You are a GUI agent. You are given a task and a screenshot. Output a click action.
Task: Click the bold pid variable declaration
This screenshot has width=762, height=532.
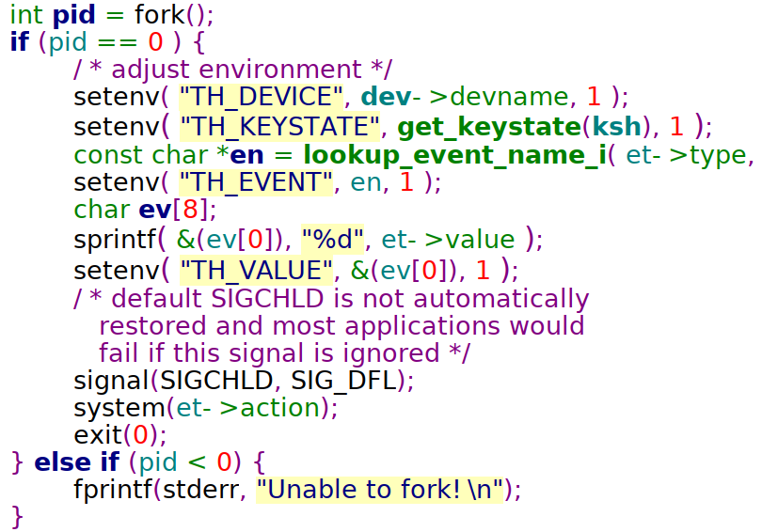73,16
